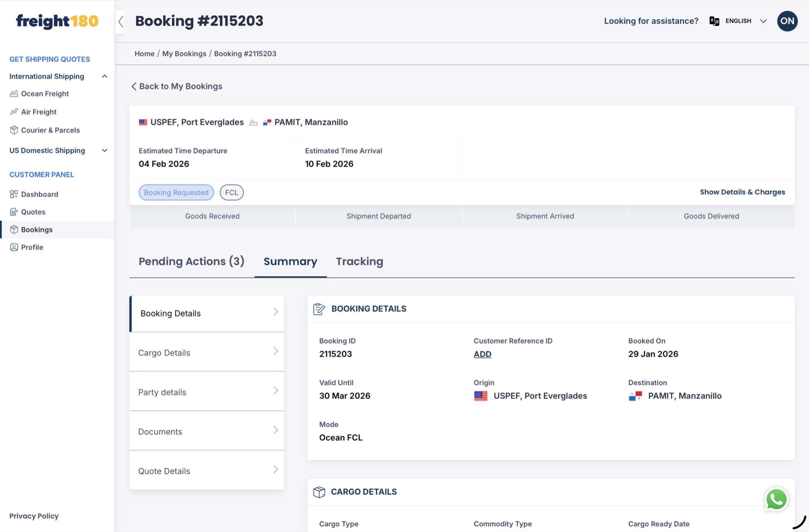Open Dashboard in the customer panel

(40, 194)
